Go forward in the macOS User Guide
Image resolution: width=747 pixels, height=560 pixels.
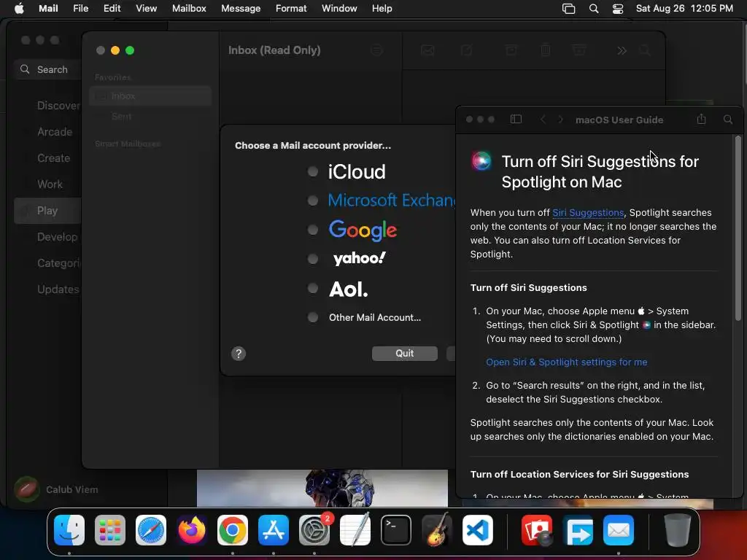561,120
